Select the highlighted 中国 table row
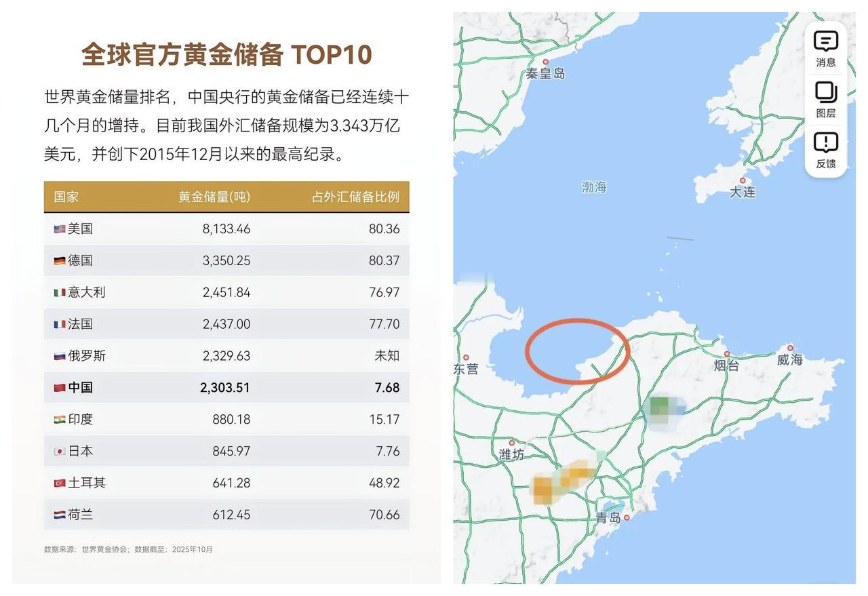This screenshot has width=868, height=596. 226,386
